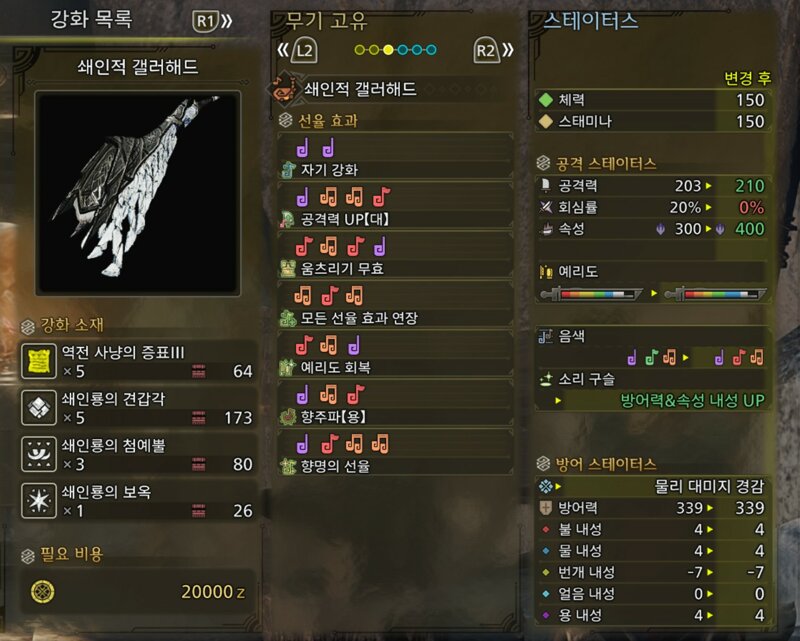The image size is (800, 641).
Task: Click the 쇄인룡의 보옥 gem icon
Action: (x=39, y=500)
